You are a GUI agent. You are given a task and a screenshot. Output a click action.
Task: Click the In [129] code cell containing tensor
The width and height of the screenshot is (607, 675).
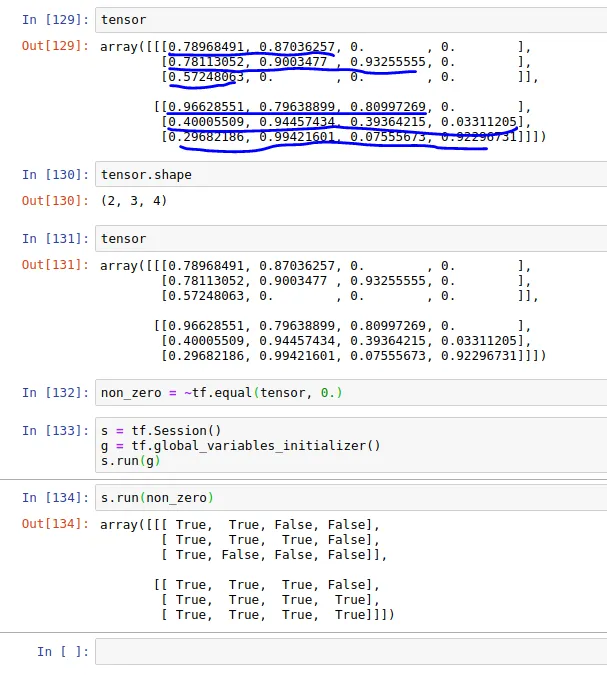(351, 20)
